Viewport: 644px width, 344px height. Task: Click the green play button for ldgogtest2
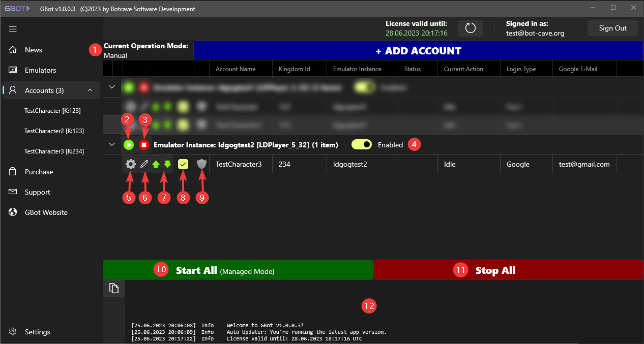[x=129, y=145]
